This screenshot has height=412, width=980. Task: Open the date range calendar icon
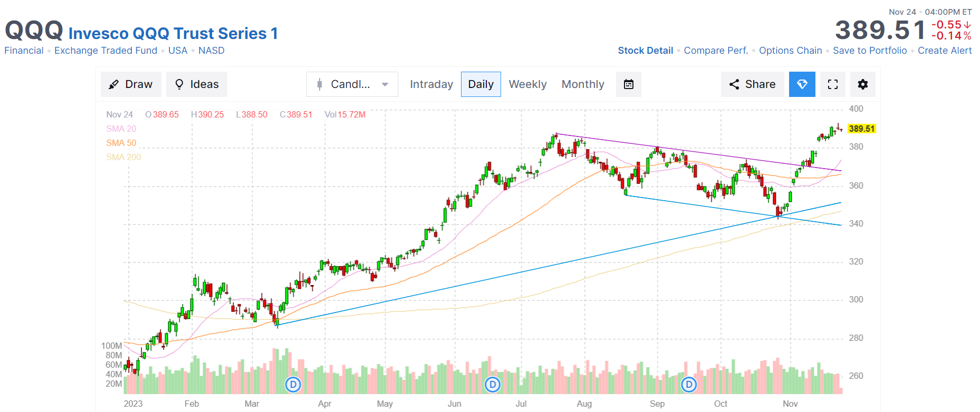[x=629, y=84]
